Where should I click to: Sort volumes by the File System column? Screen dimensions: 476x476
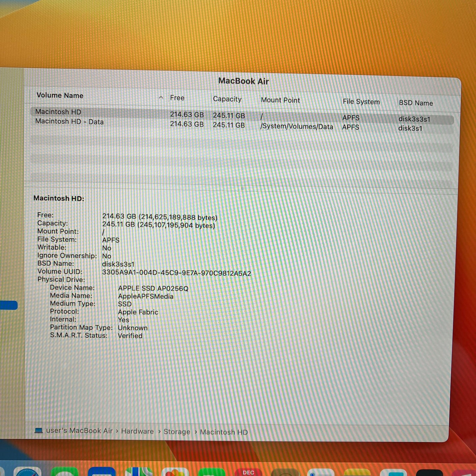pos(361,102)
